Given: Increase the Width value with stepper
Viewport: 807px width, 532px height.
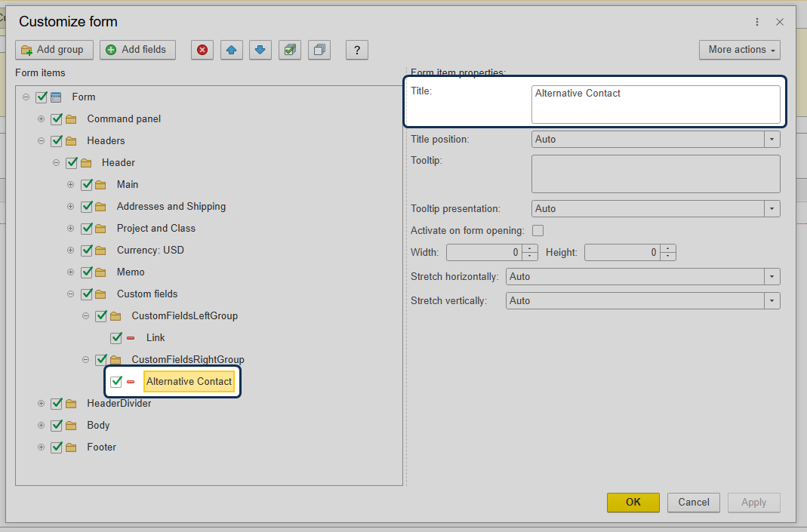Looking at the screenshot, I should (530, 248).
